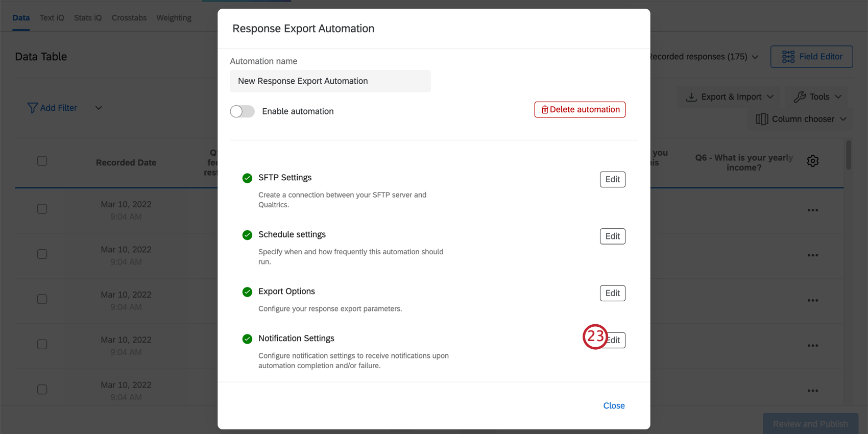868x434 pixels.
Task: Click the Tools wrench icon
Action: tap(800, 97)
